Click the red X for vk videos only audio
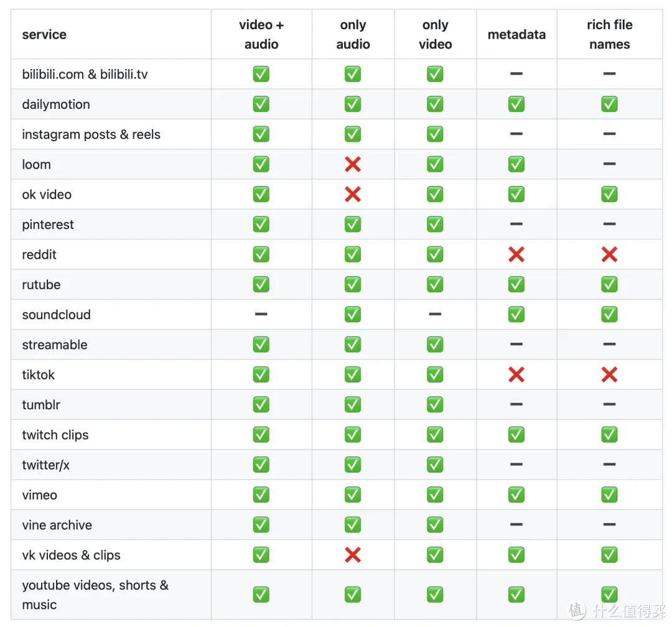 point(352,555)
